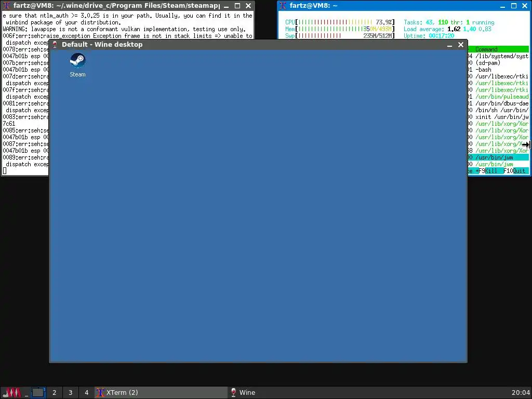The image size is (532, 399).
Task: Select the /lib/systemd/syst process row
Action: tap(498, 56)
